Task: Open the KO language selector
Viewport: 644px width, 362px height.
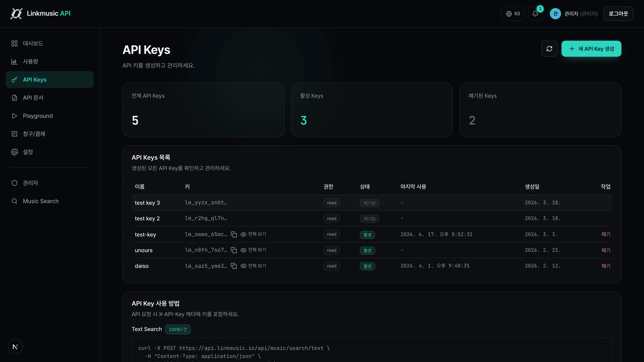Action: (x=513, y=13)
